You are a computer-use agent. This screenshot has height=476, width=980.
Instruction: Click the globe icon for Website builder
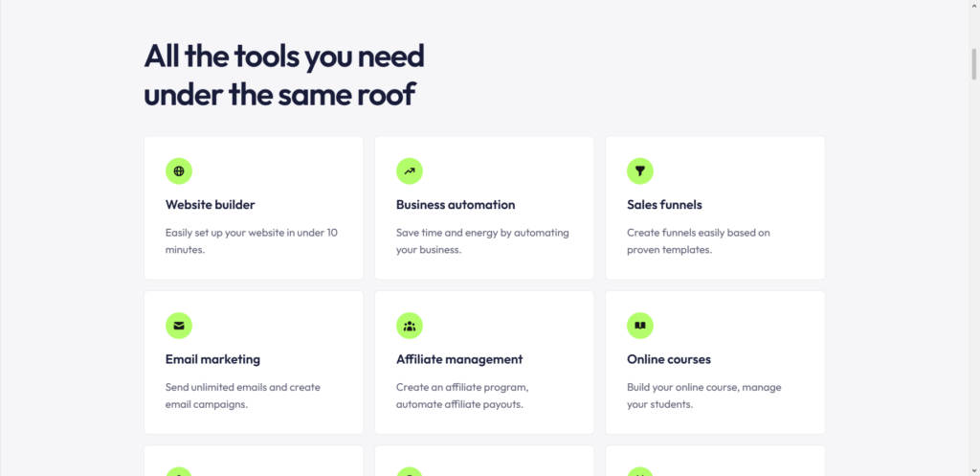[179, 171]
